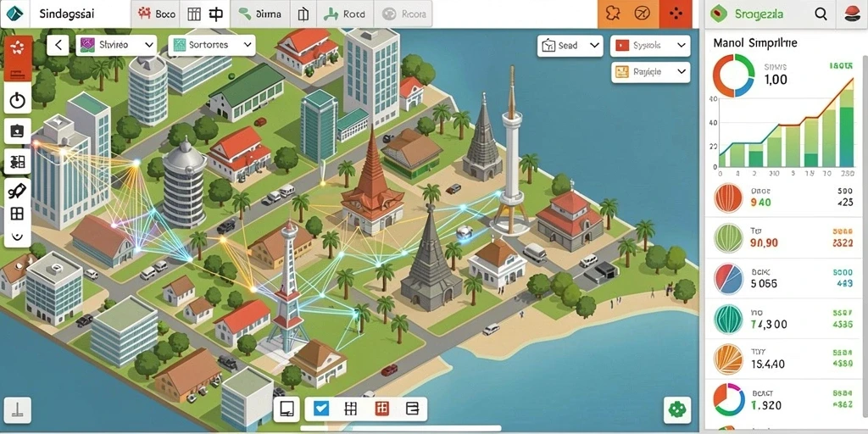
Task: Click the green striped circle in 90,90 row
Action: point(728,238)
